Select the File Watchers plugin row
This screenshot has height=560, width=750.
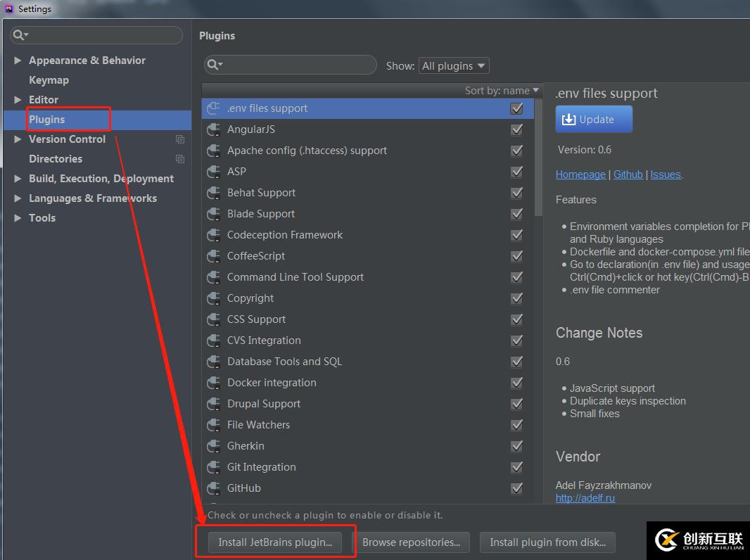pyautogui.click(x=367, y=425)
